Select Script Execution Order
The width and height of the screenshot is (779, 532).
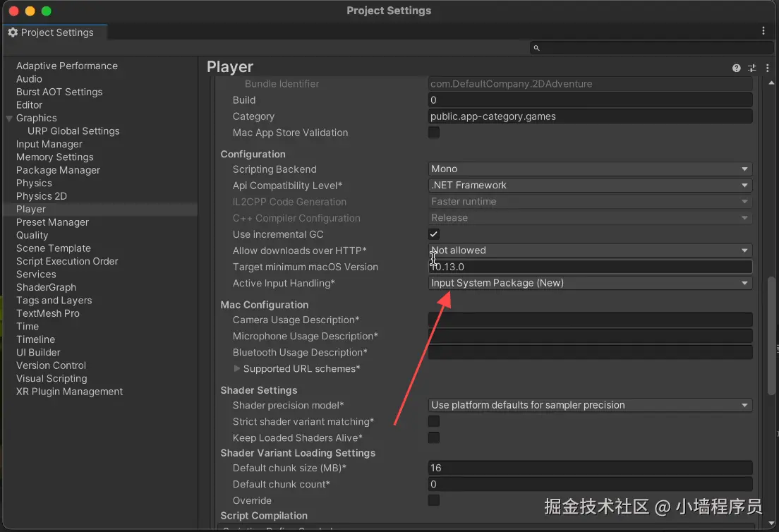click(67, 261)
